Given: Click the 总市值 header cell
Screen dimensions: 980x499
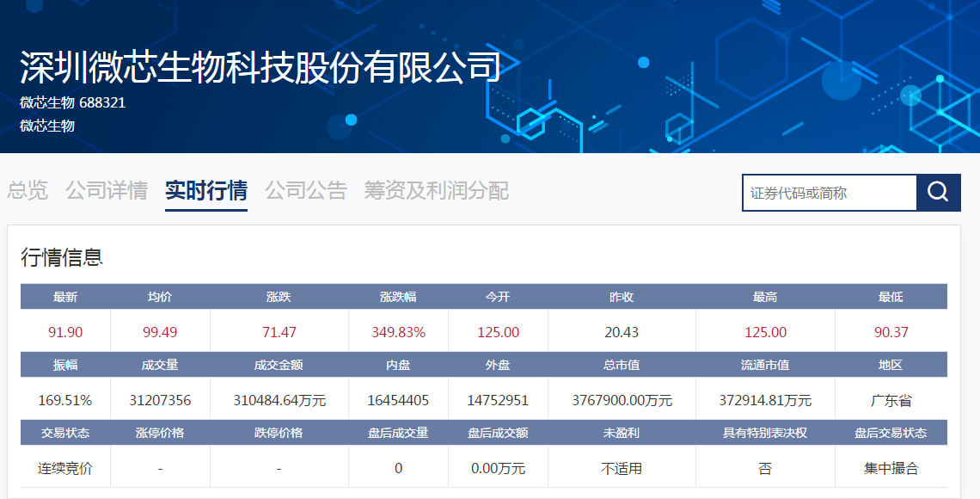Looking at the screenshot, I should click(x=622, y=365).
